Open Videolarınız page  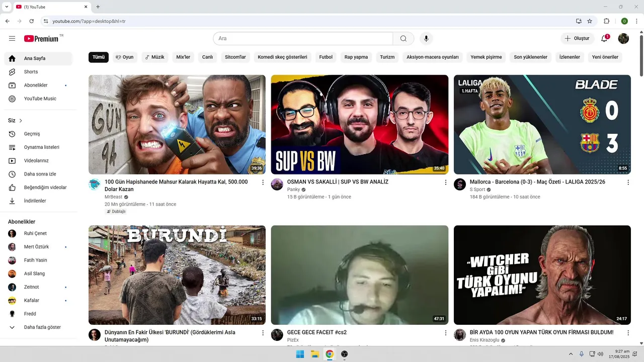[38, 161]
